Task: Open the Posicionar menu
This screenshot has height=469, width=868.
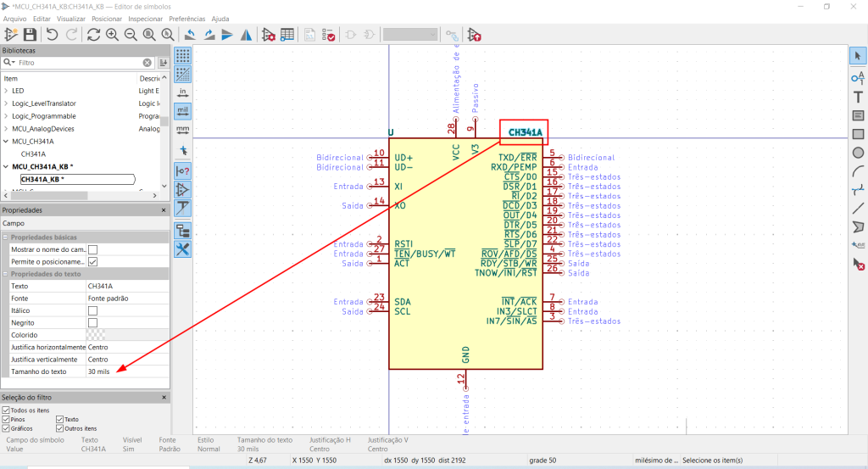Action: [x=107, y=19]
